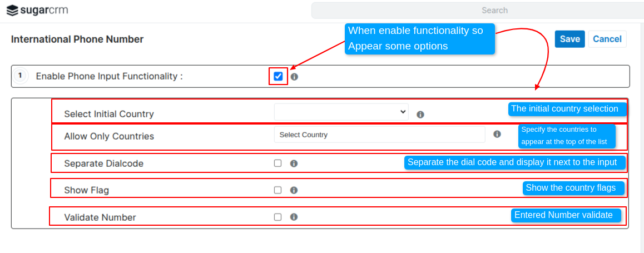Open Allow Only Countries Select Country field
Screen dimensions: 644x253
point(379,135)
